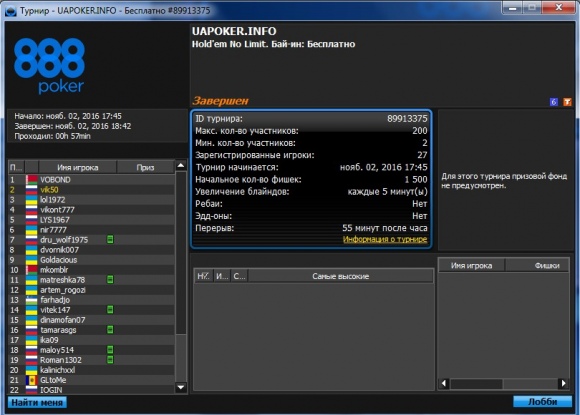Viewport: 580px width, 415px height.
Task: Click the green icon next to maloy514
Action: 110,350
